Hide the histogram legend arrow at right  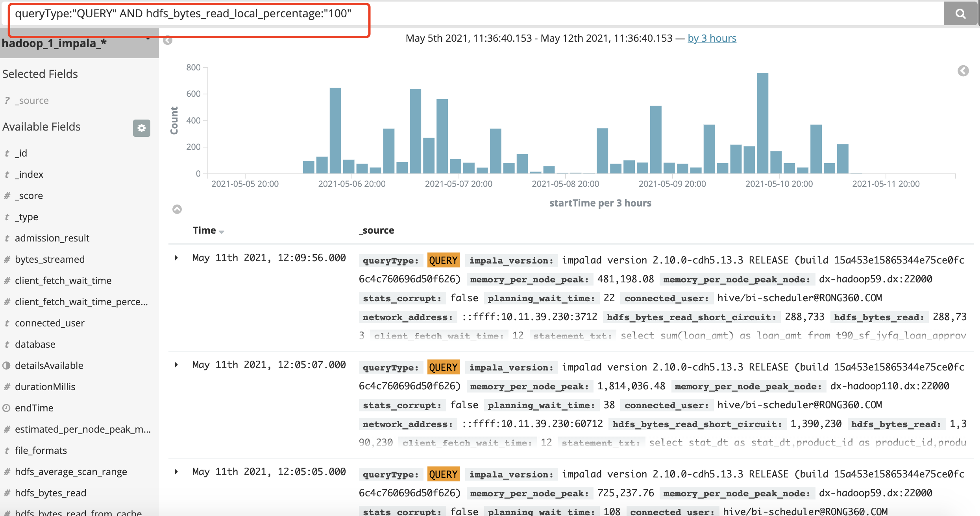point(963,71)
